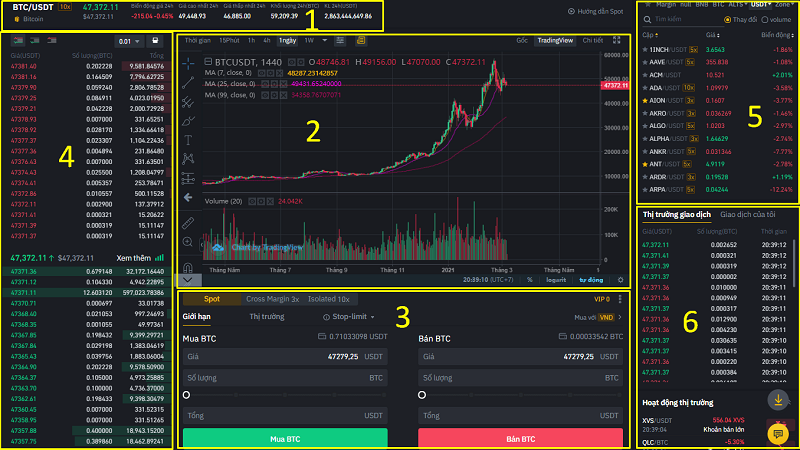This screenshot has height=450, width=800.
Task: Click the depth bars icon next to Xem thêm
Action: coord(160,258)
